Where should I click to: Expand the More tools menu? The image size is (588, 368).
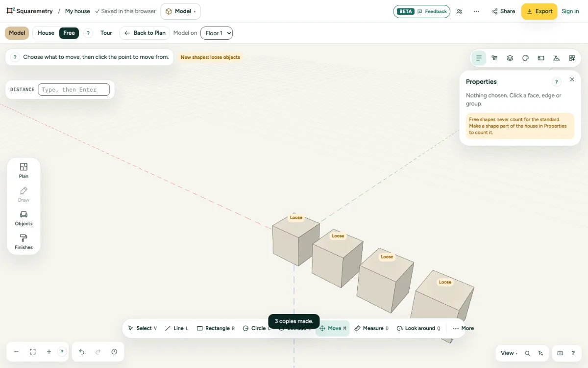[463, 328]
